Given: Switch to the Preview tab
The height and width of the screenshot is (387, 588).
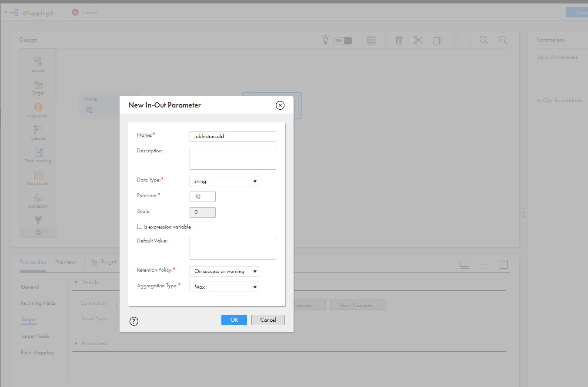Looking at the screenshot, I should tap(65, 262).
